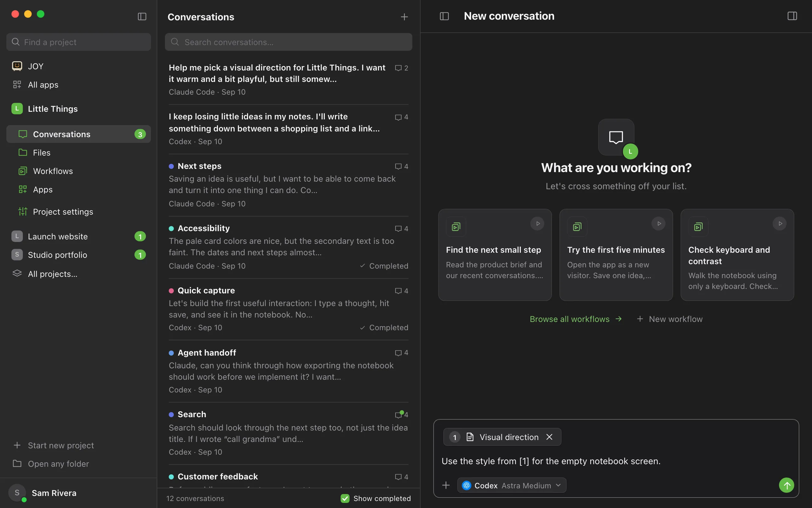The height and width of the screenshot is (508, 812).
Task: Collapse the left project sidebar toggle icon
Action: 142,17
